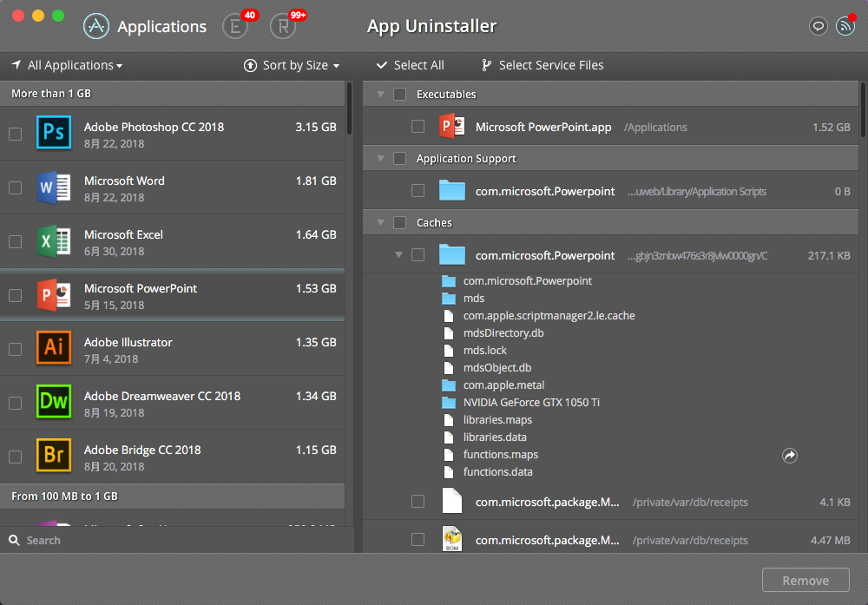868x605 pixels.
Task: Click the Adobe Bridge CC 2018 icon
Action: pyautogui.click(x=54, y=456)
